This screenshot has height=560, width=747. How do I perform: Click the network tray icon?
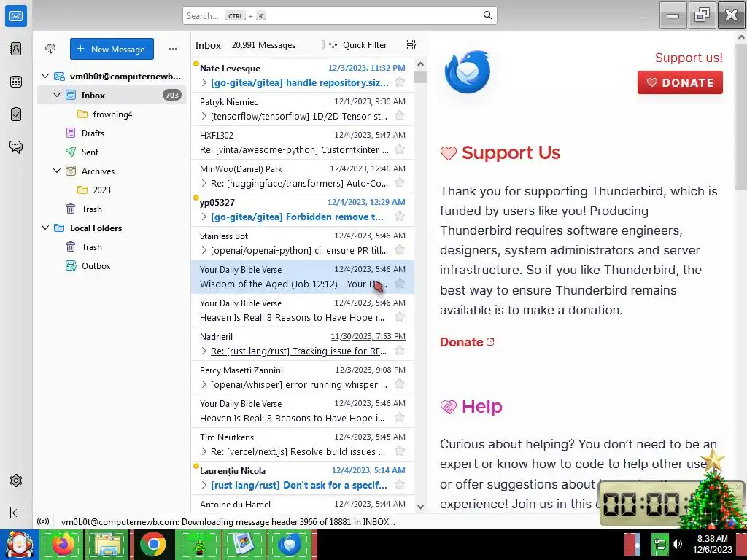659,544
